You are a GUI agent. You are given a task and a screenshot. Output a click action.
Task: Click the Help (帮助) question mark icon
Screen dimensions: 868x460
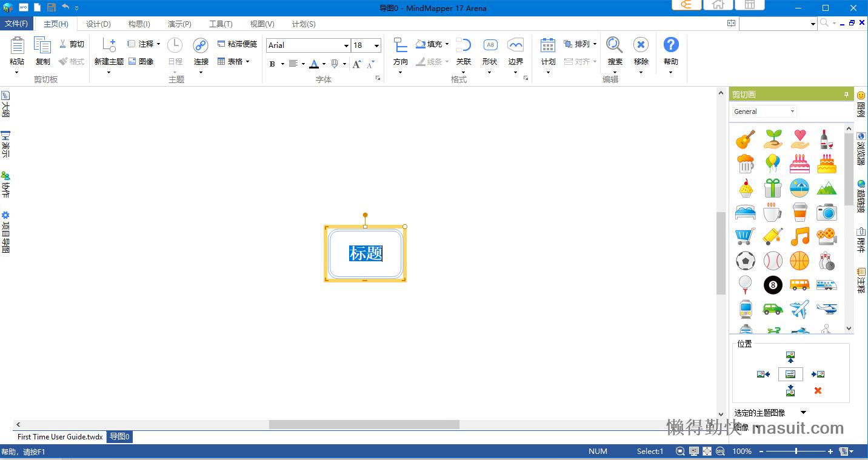tap(670, 45)
